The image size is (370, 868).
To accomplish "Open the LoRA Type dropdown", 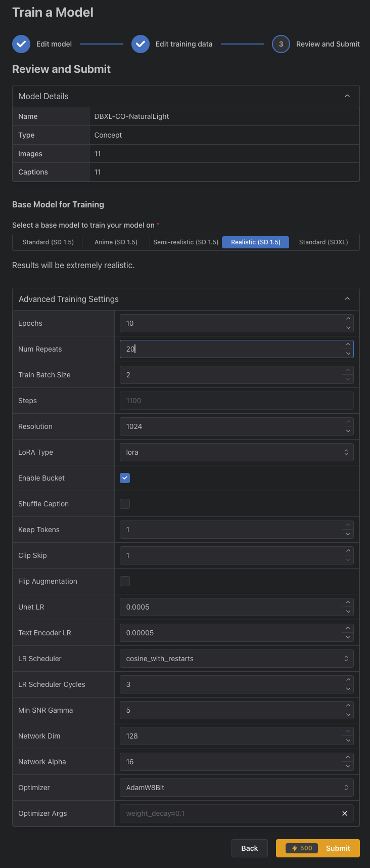I will point(236,452).
